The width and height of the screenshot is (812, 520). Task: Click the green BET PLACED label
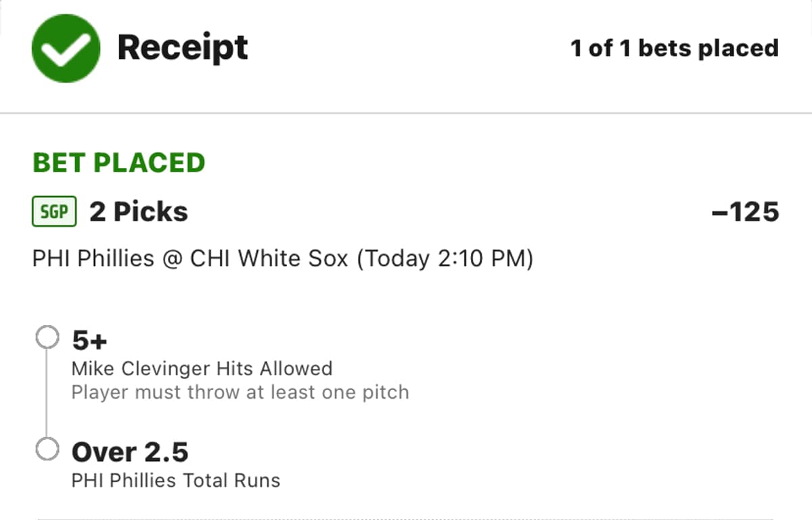[x=118, y=163]
